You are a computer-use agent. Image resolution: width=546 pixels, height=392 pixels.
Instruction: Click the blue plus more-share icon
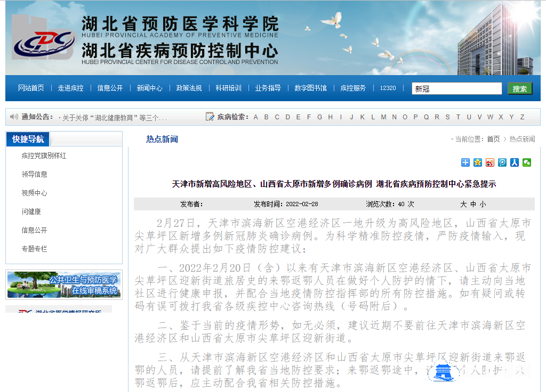pos(465,162)
